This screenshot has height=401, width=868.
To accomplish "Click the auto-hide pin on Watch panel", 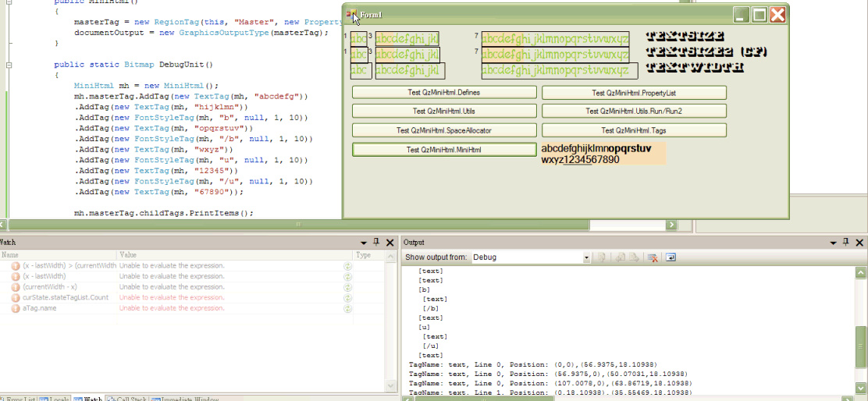I will tap(376, 243).
